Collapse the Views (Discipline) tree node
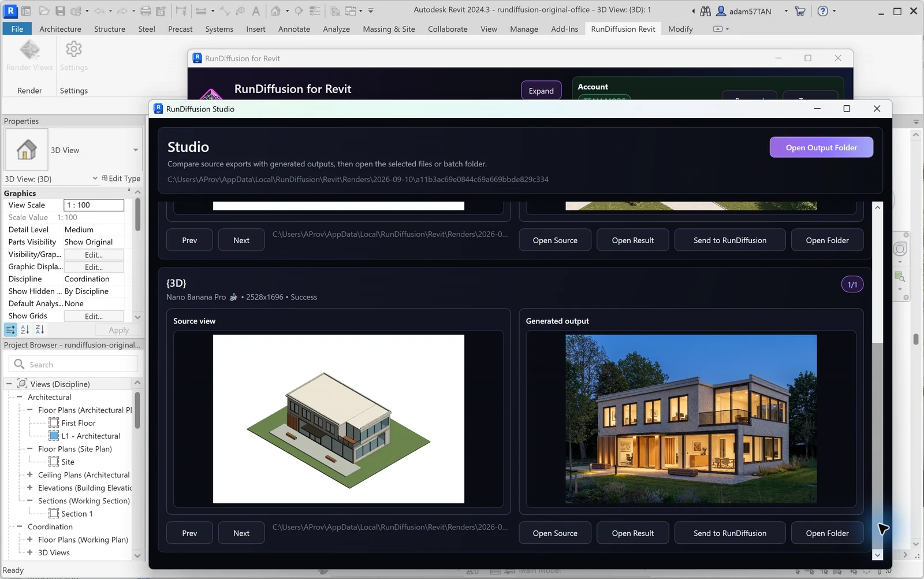The image size is (924, 579). click(9, 384)
